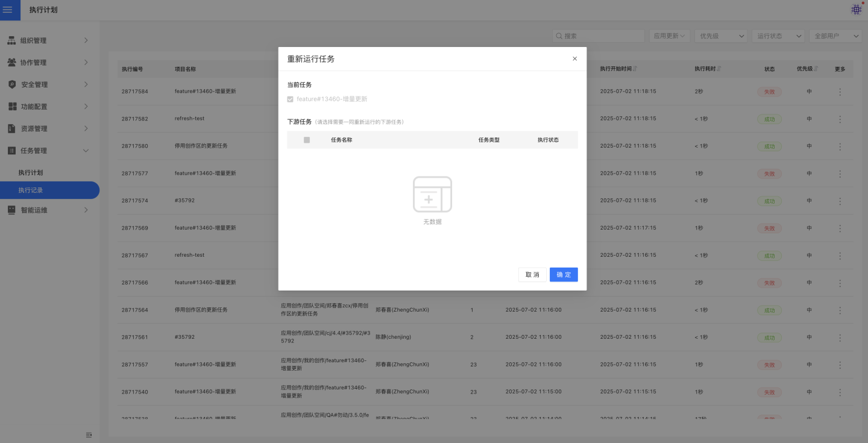
Task: Click the 取消 button
Action: coord(532,275)
